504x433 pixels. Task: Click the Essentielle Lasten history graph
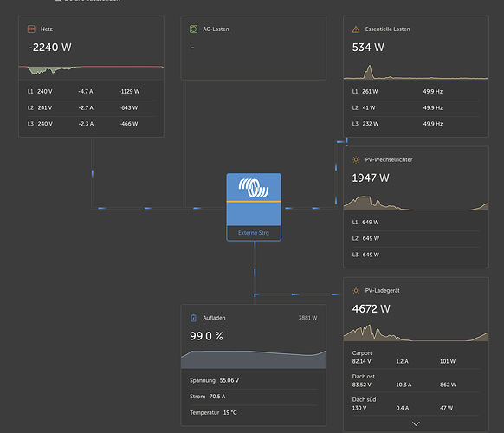click(416, 71)
